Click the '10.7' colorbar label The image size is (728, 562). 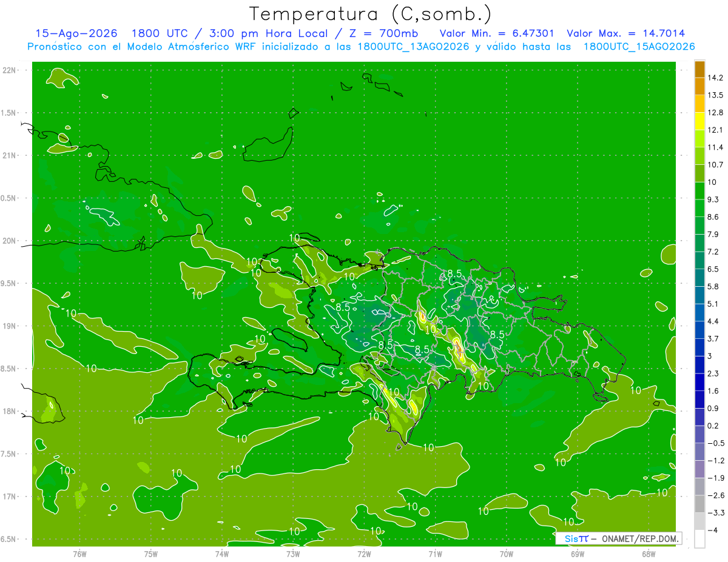(x=715, y=165)
